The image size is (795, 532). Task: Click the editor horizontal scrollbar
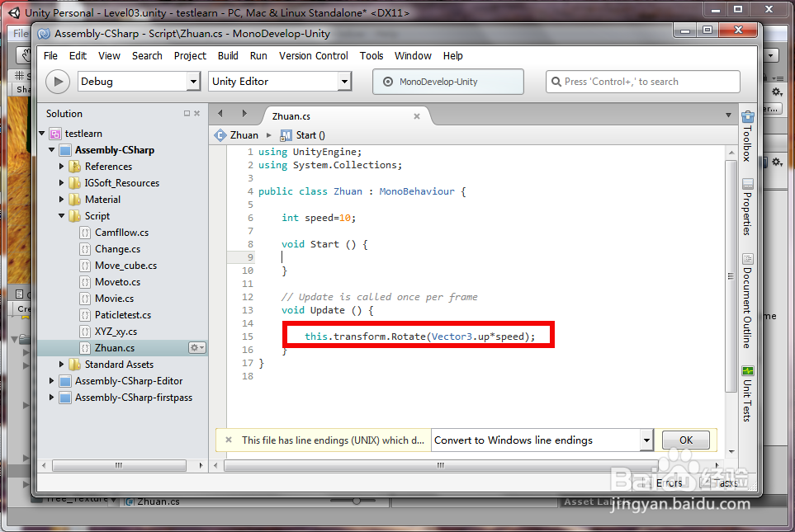point(441,465)
